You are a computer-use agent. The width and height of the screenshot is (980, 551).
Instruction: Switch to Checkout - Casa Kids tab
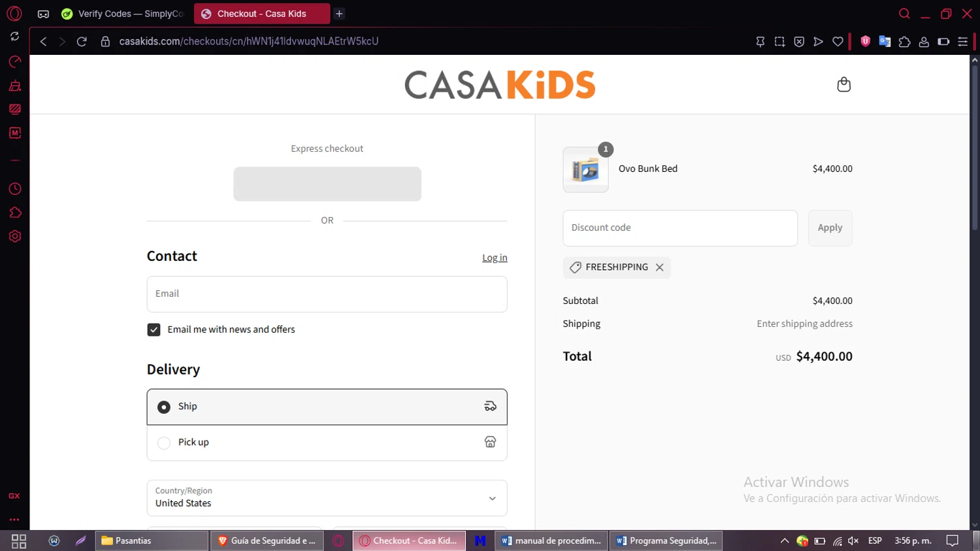(262, 14)
